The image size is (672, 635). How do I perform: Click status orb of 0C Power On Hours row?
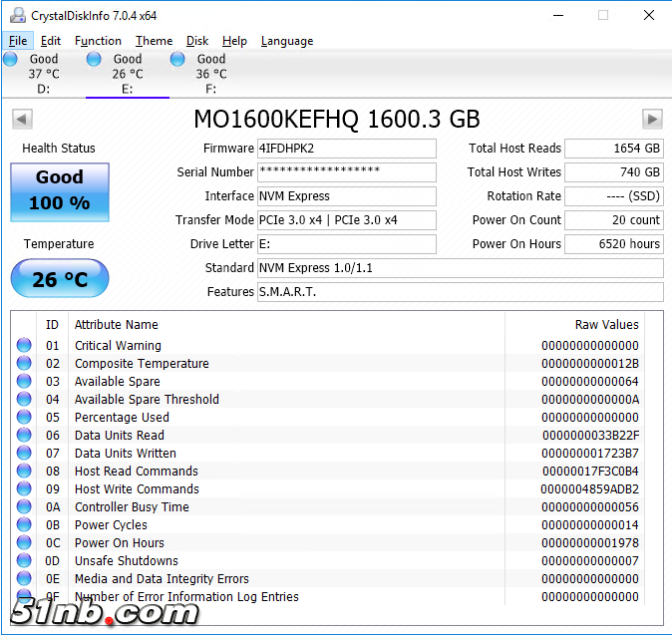point(24,543)
